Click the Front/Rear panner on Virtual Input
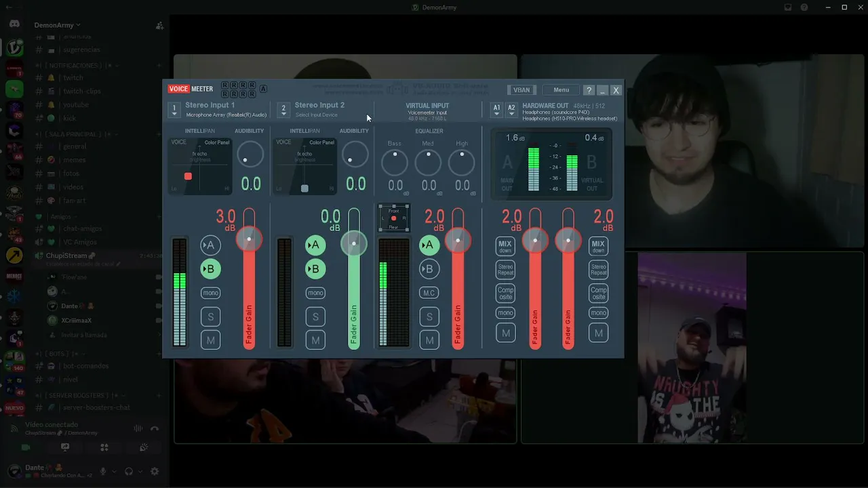The height and width of the screenshot is (488, 868). point(394,218)
